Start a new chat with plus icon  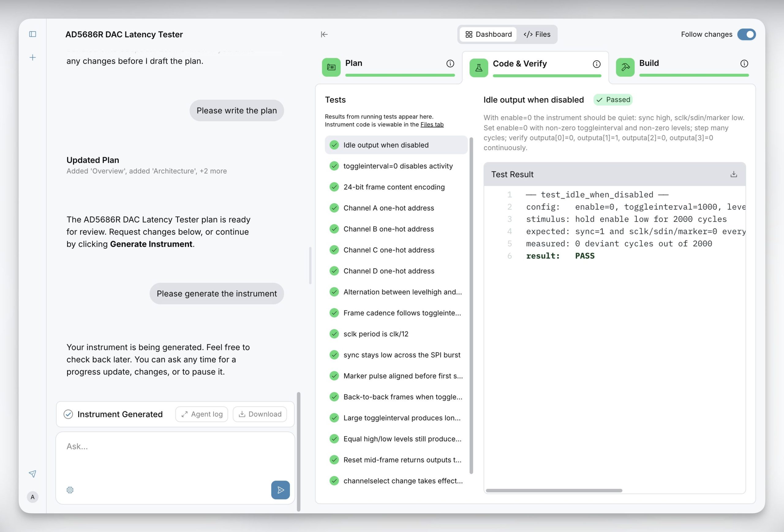[x=33, y=57]
